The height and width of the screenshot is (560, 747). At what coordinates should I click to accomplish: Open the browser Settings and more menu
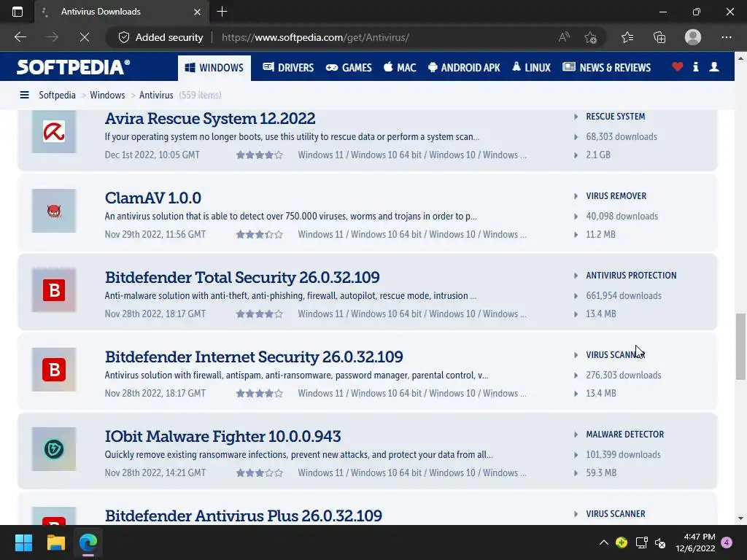pos(726,37)
